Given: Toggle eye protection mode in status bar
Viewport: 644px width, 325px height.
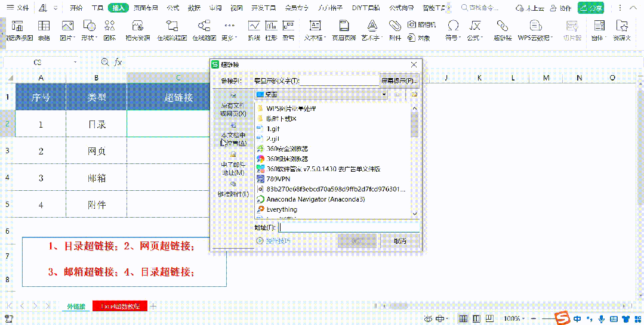Looking at the screenshot, I should pos(428,318).
